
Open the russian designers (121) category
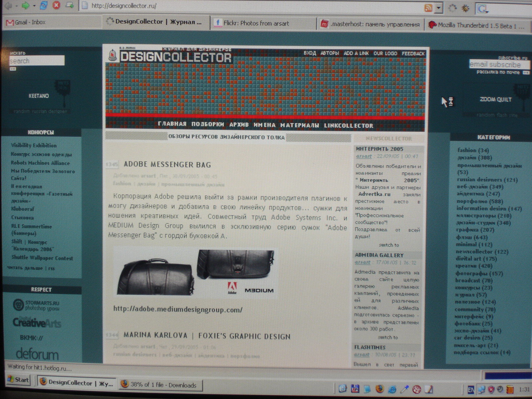(487, 180)
